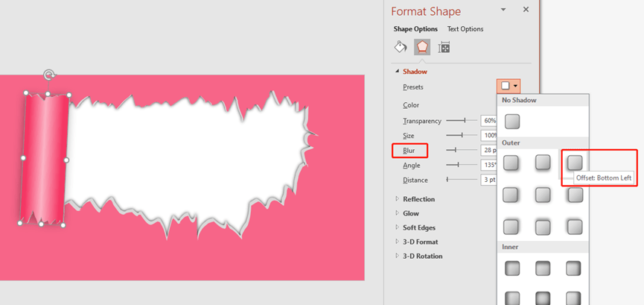644x305 pixels.
Task: Click the Inner heading in the presets gallery
Action: tap(510, 247)
